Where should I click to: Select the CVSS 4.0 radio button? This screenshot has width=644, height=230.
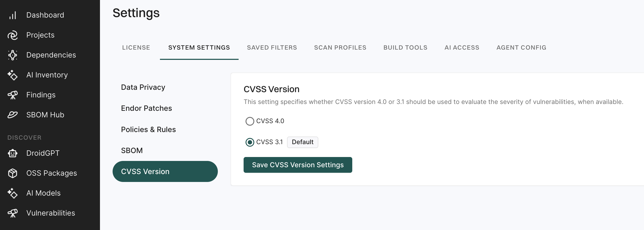pos(250,121)
